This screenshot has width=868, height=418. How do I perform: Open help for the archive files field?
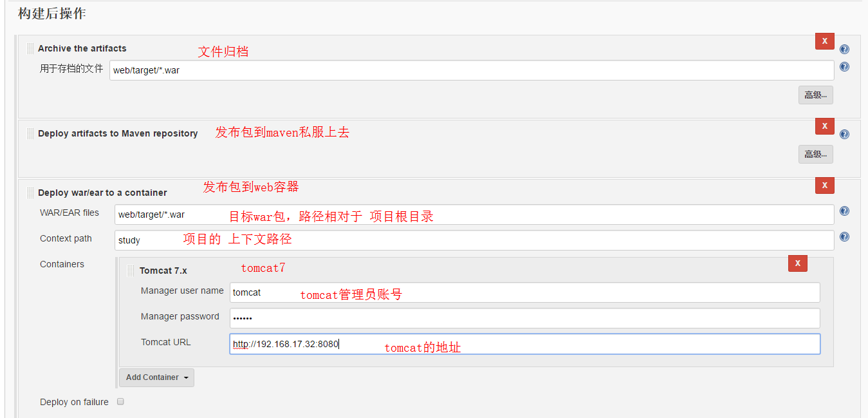point(844,67)
